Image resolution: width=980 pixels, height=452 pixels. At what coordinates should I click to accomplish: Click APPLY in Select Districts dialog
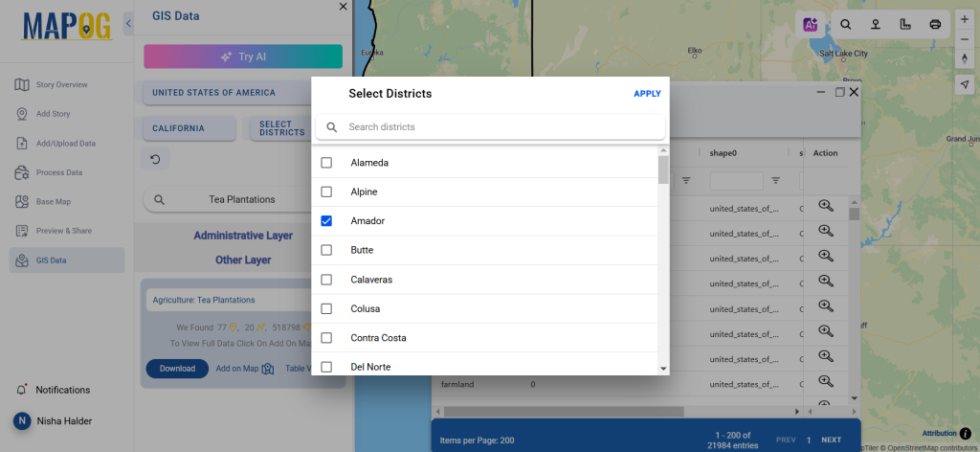(x=647, y=94)
